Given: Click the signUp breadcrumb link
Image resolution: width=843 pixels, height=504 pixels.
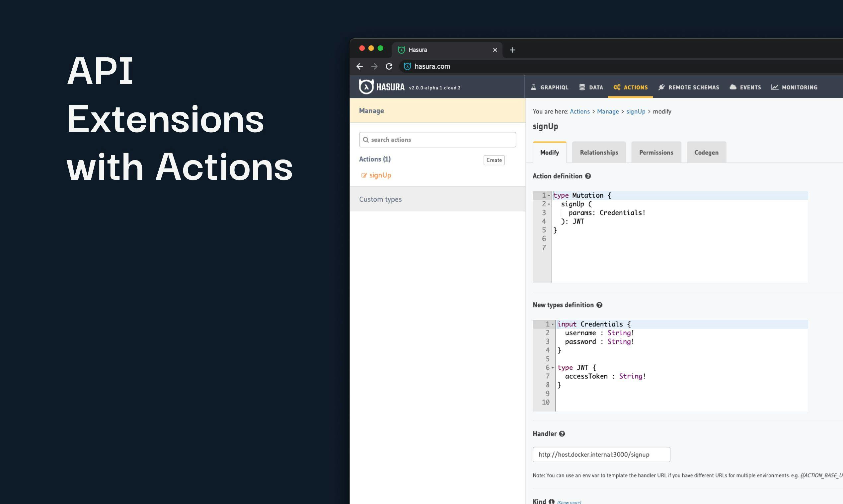Looking at the screenshot, I should coord(636,111).
